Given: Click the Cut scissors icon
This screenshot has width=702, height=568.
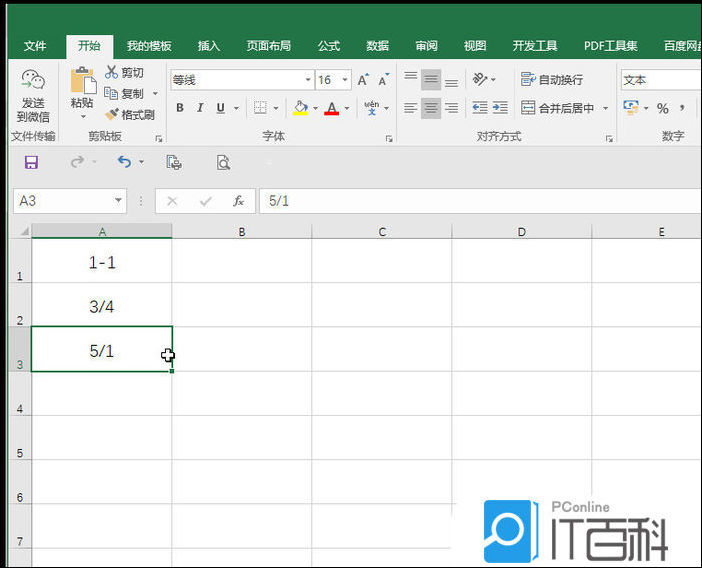Looking at the screenshot, I should (111, 72).
